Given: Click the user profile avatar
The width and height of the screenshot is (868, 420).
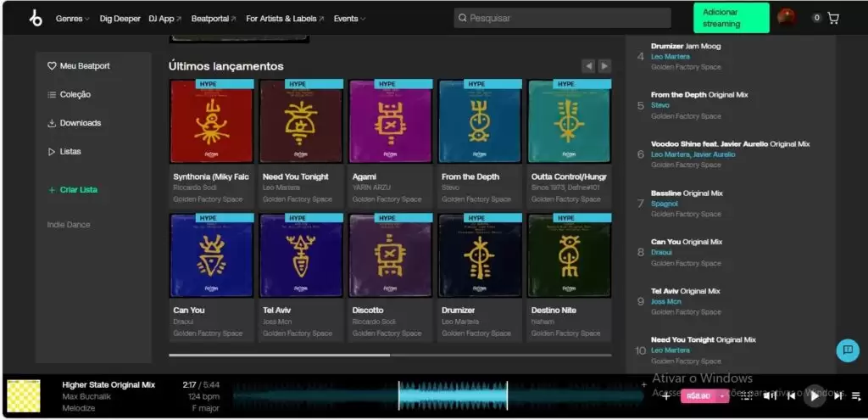Looking at the screenshot, I should pyautogui.click(x=787, y=18).
